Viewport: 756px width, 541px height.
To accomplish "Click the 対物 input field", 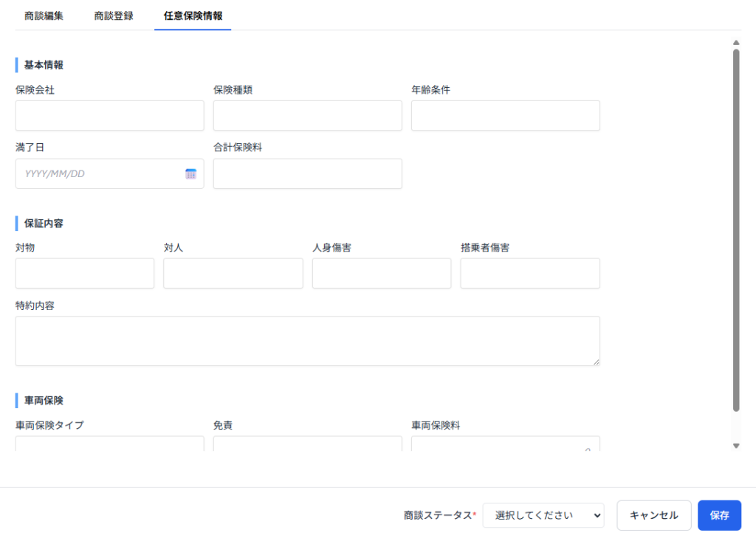I will pyautogui.click(x=84, y=273).
